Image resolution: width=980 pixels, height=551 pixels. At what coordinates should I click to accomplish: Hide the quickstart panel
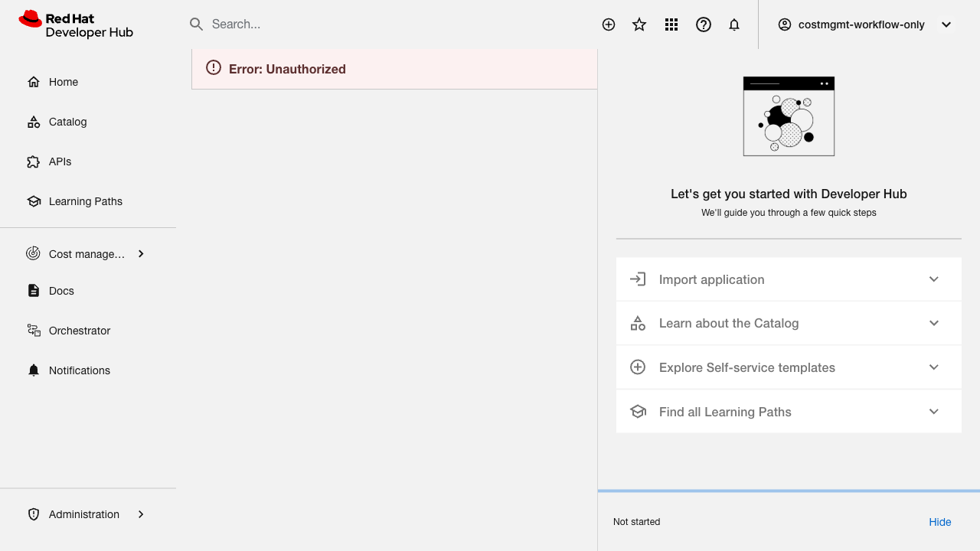(x=939, y=522)
